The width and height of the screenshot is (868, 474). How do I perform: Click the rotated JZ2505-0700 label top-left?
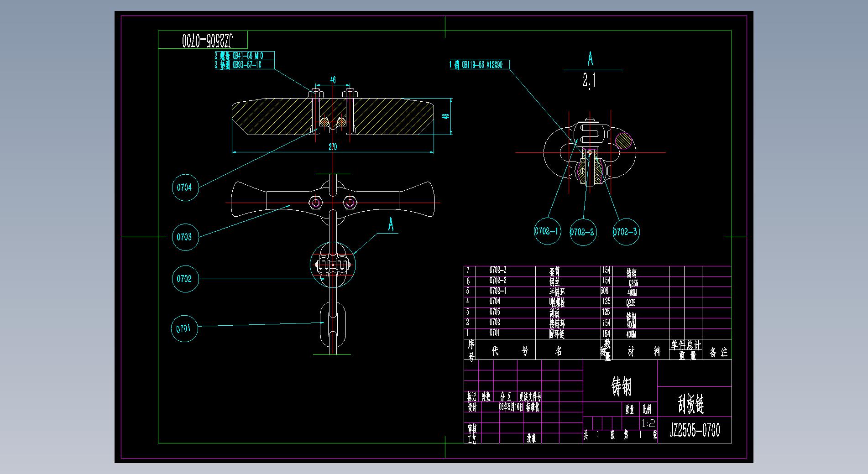pos(207,40)
